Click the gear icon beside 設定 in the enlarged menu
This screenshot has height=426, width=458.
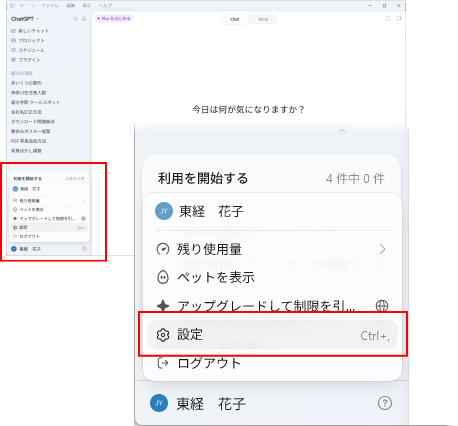point(163,335)
